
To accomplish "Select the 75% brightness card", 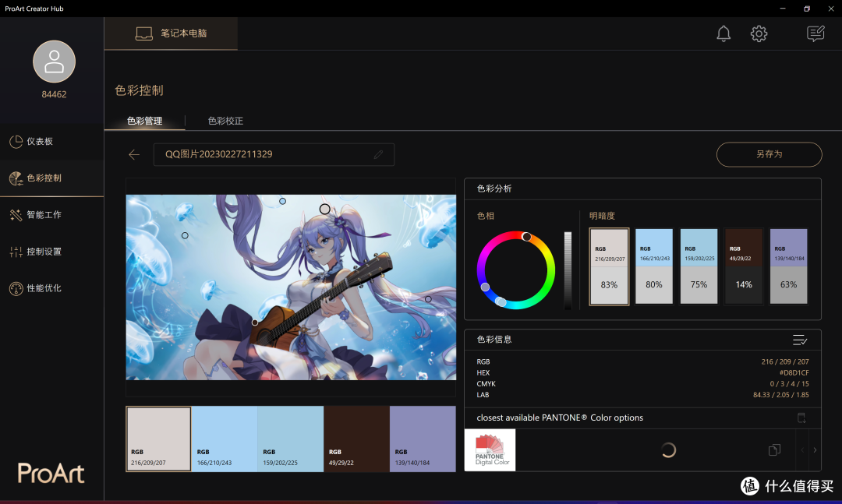I will click(699, 266).
